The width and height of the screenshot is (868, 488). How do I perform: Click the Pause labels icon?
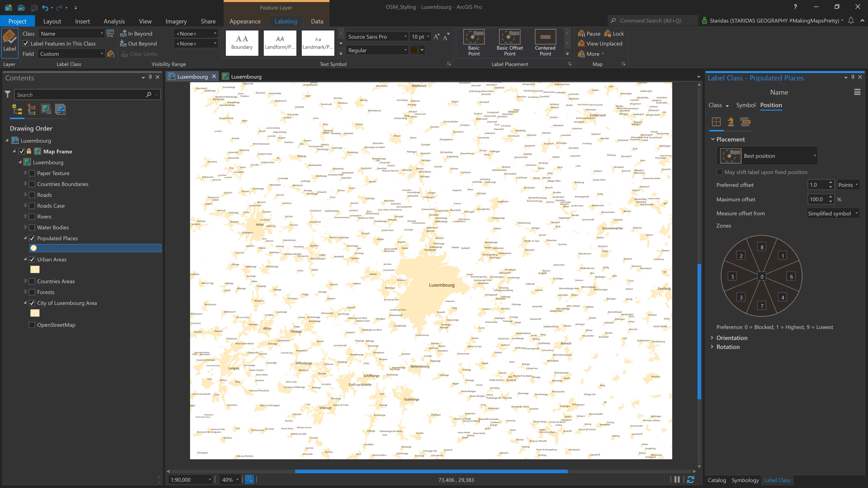(x=589, y=33)
